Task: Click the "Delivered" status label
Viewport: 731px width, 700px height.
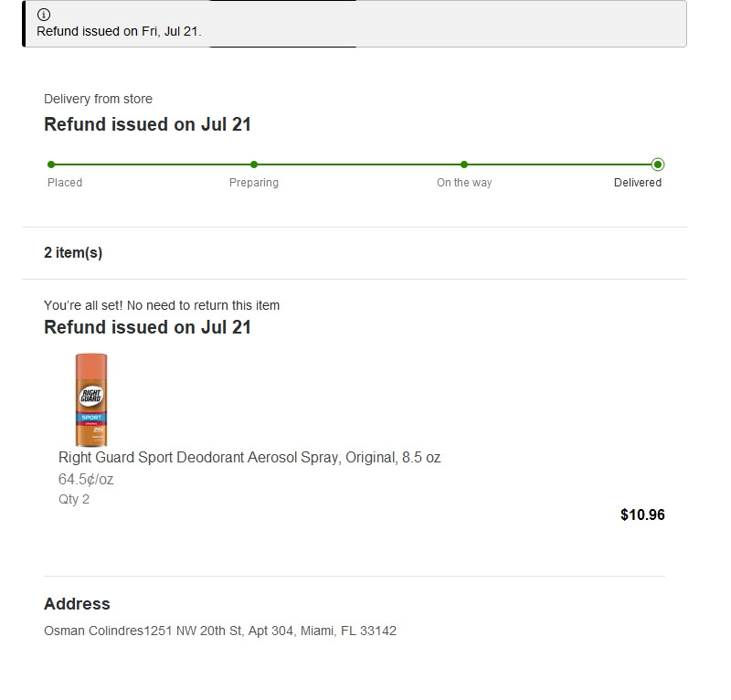Action: [638, 183]
